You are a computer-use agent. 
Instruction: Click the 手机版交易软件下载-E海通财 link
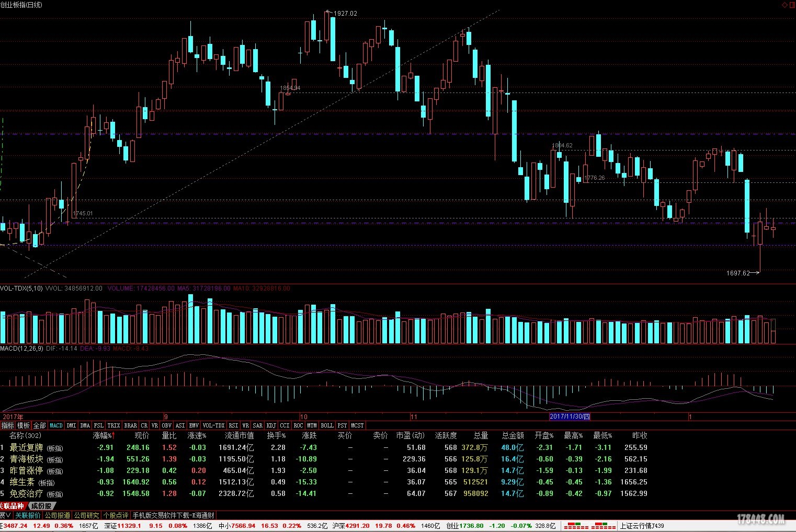(x=173, y=515)
